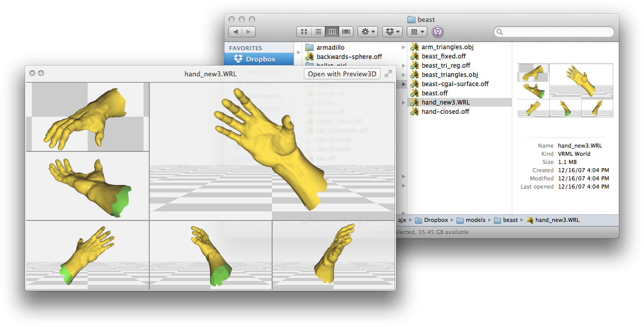Open the item arrangement dropdown
Viewport: 644px width, 327px height.
[417, 31]
